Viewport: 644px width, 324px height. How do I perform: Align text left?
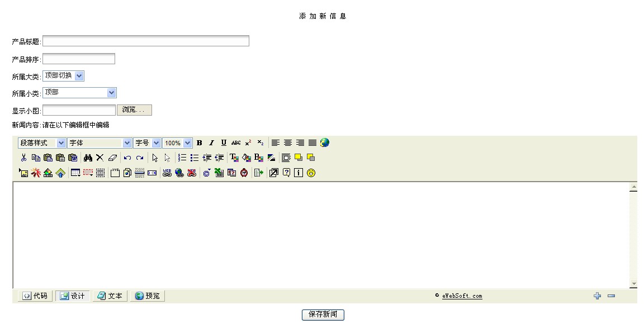pos(276,143)
